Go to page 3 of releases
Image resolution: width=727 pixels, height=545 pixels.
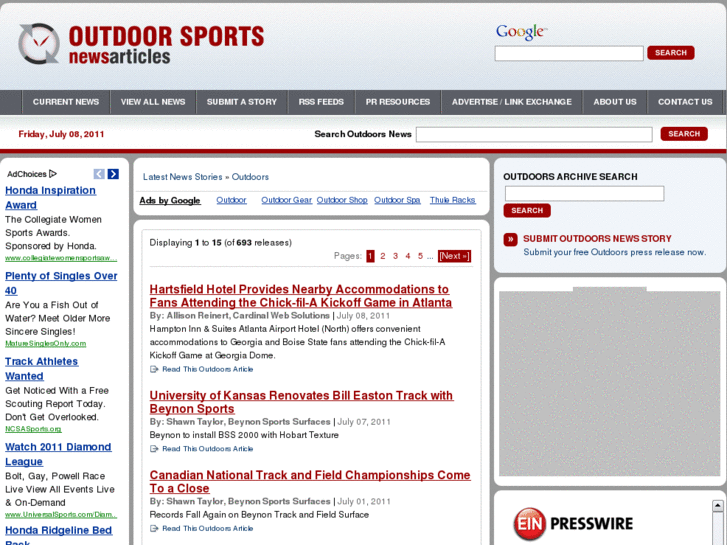(x=395, y=256)
